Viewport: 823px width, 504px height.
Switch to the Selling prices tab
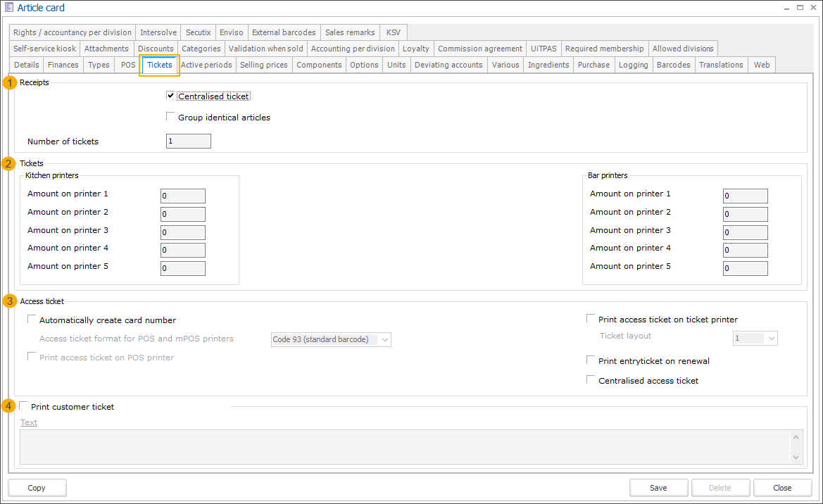coord(263,65)
